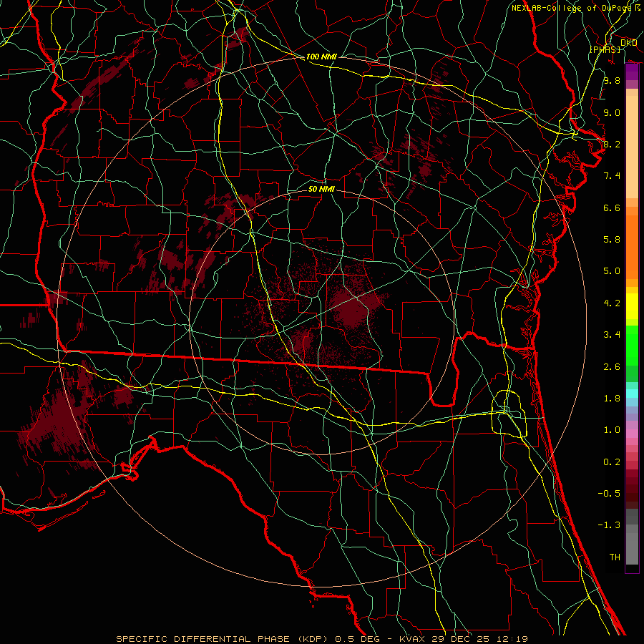This screenshot has width=644, height=644.
Task: Click the -0.5 value on the scale
Action: pyautogui.click(x=609, y=494)
